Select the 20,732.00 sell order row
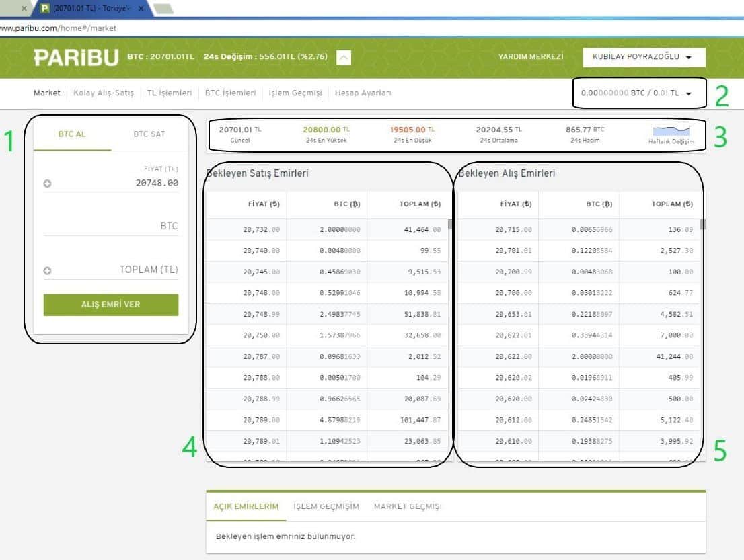Image resolution: width=744 pixels, height=560 pixels. [326, 229]
